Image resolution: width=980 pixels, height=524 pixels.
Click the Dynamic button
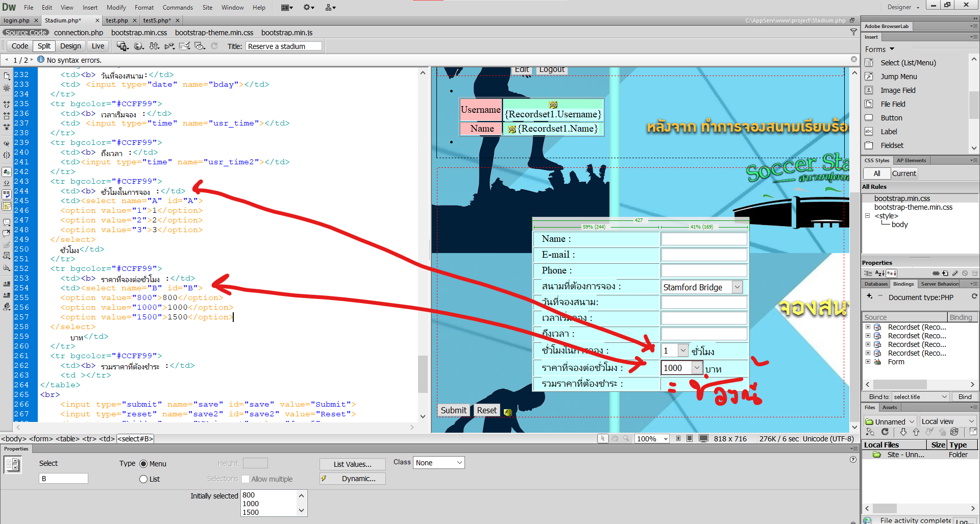[352, 479]
